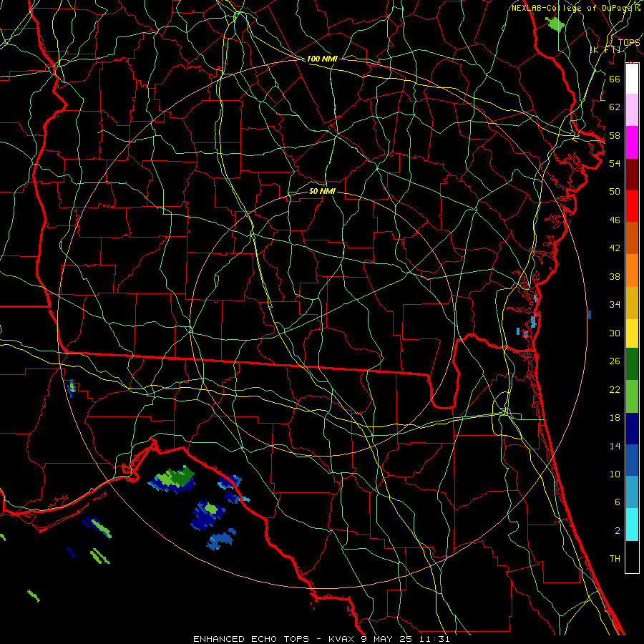
Task: Click the "50 NMI" range ring label
Action: tap(322, 191)
